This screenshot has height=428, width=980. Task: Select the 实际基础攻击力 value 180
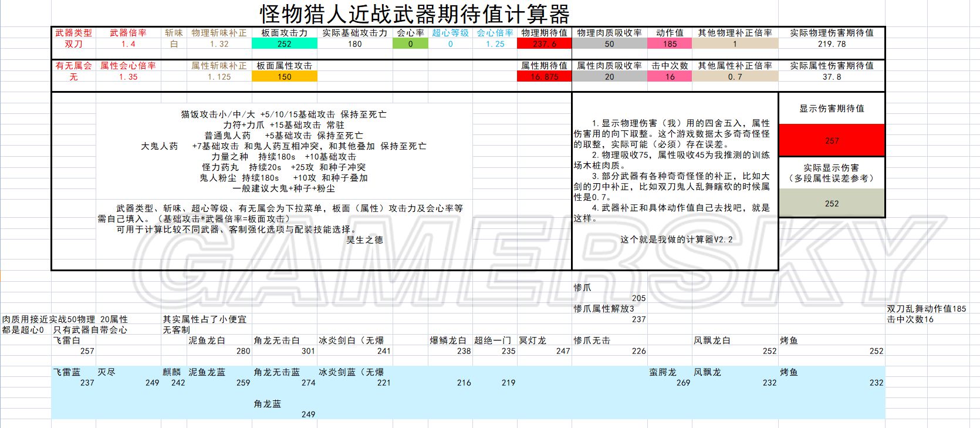click(x=355, y=44)
